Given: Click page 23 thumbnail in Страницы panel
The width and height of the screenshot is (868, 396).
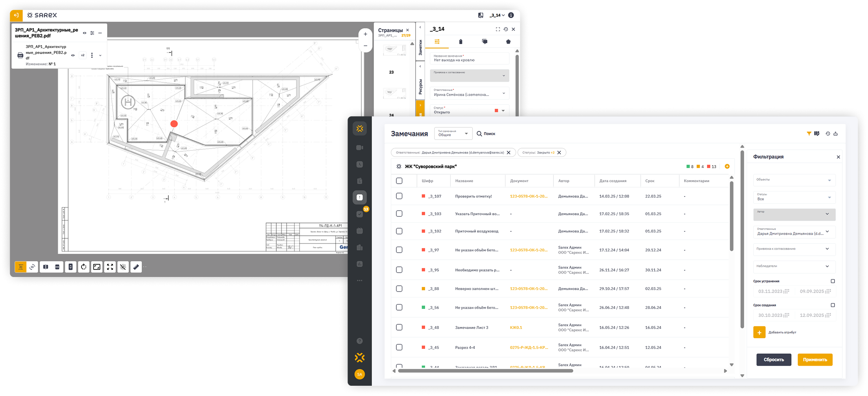Looking at the screenshot, I should tap(391, 50).
